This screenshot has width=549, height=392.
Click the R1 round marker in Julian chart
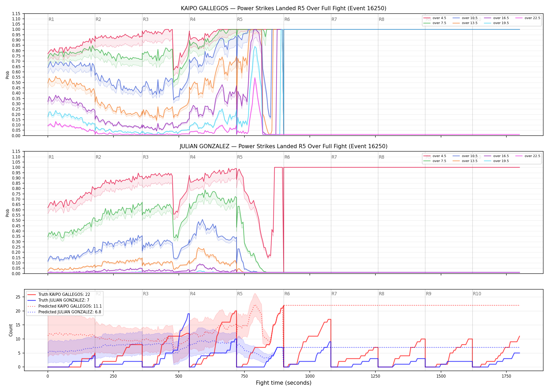point(51,157)
